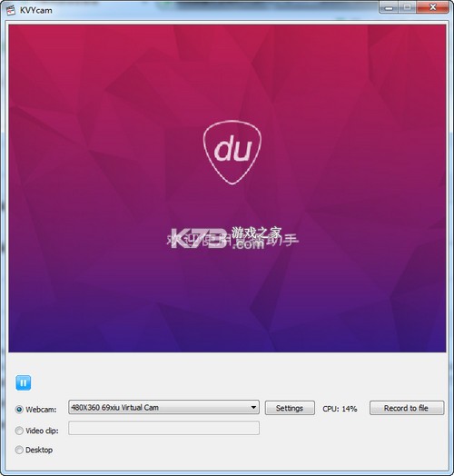This screenshot has width=454, height=476.
Task: Open webcam Settings
Action: [290, 408]
